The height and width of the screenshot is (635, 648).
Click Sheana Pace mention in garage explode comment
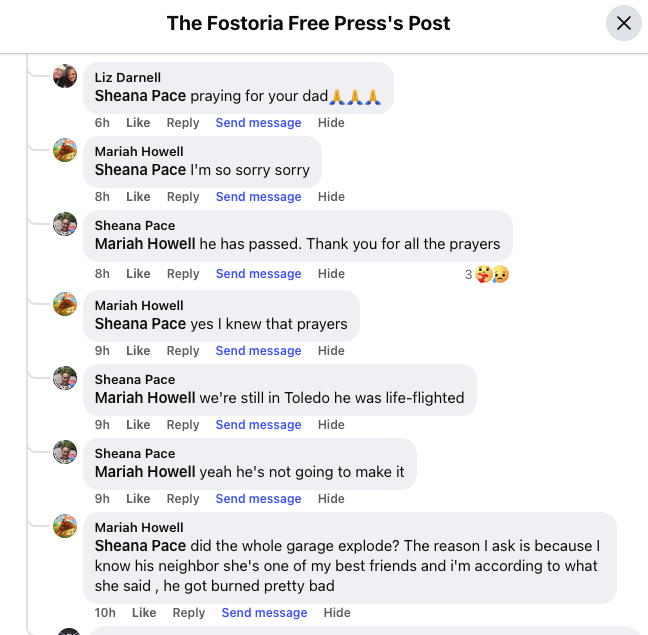point(140,546)
